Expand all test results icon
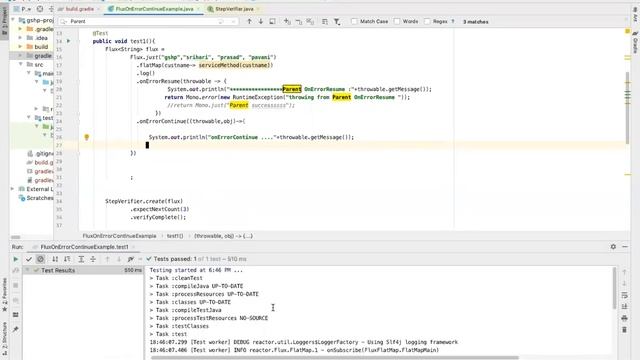640x360 pixels. tap(81, 259)
